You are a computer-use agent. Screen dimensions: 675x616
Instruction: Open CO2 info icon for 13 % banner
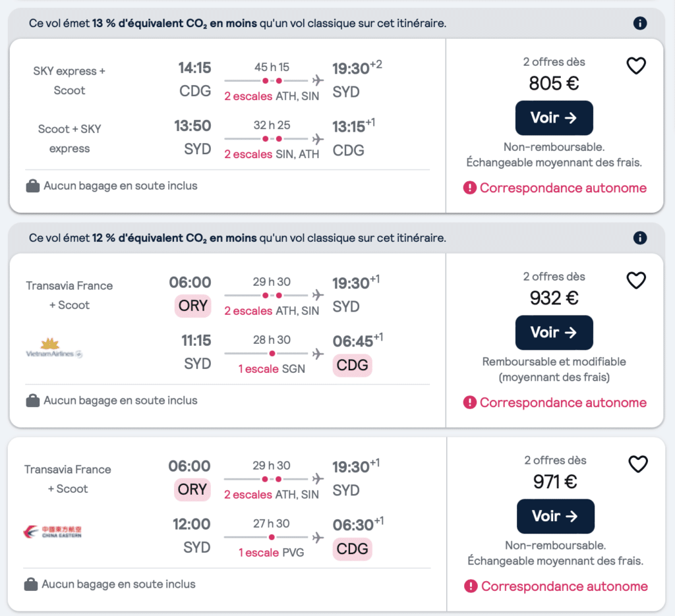pos(639,23)
